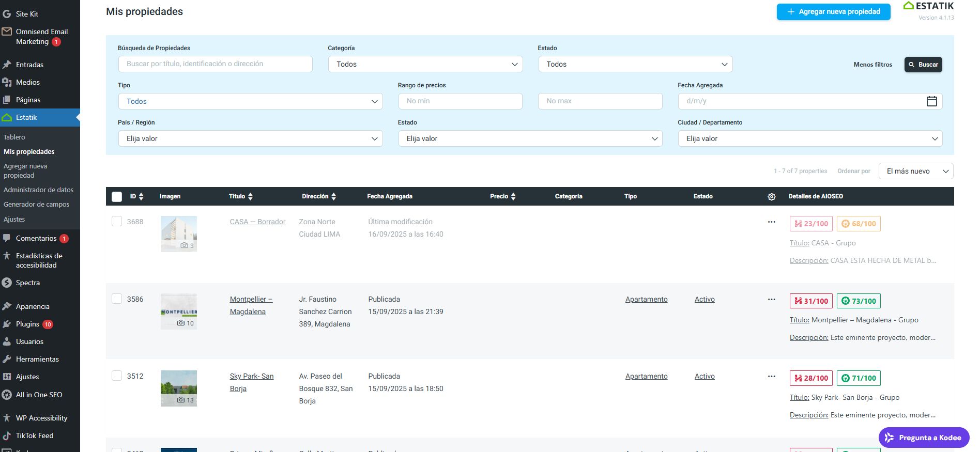This screenshot has width=980, height=452.
Task: Go to Comentarios in the sidebar
Action: click(36, 238)
